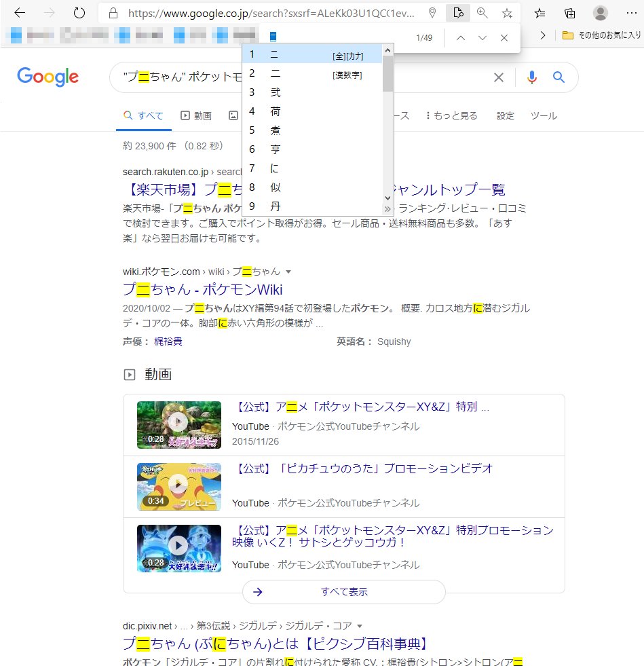Image resolution: width=644 pixels, height=666 pixels.
Task: Start voice search with microphone icon
Action: coord(531,77)
